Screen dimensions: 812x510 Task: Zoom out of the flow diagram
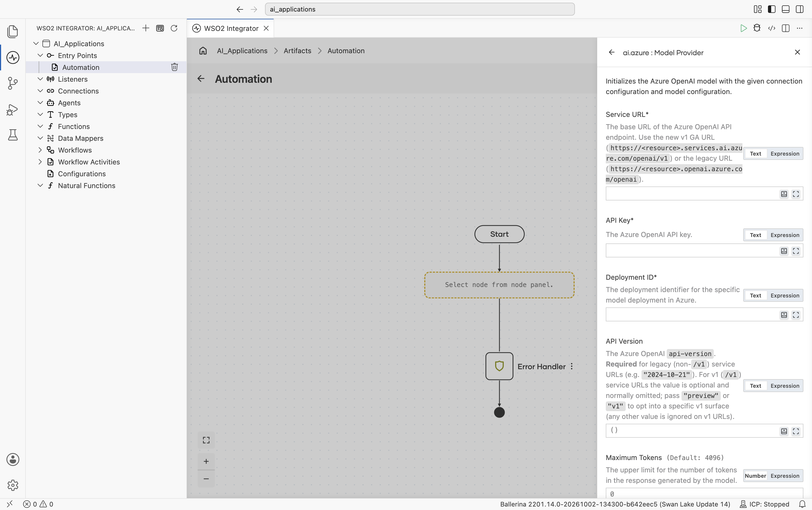pos(206,479)
